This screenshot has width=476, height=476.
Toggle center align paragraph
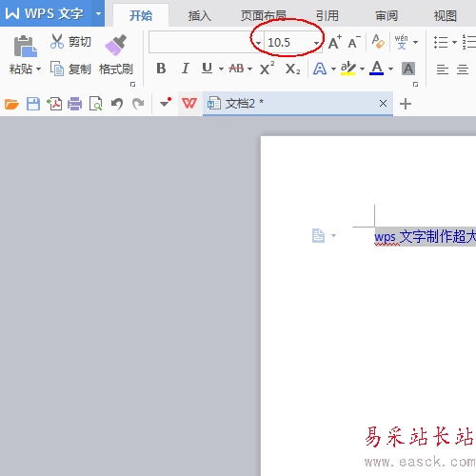(x=463, y=69)
